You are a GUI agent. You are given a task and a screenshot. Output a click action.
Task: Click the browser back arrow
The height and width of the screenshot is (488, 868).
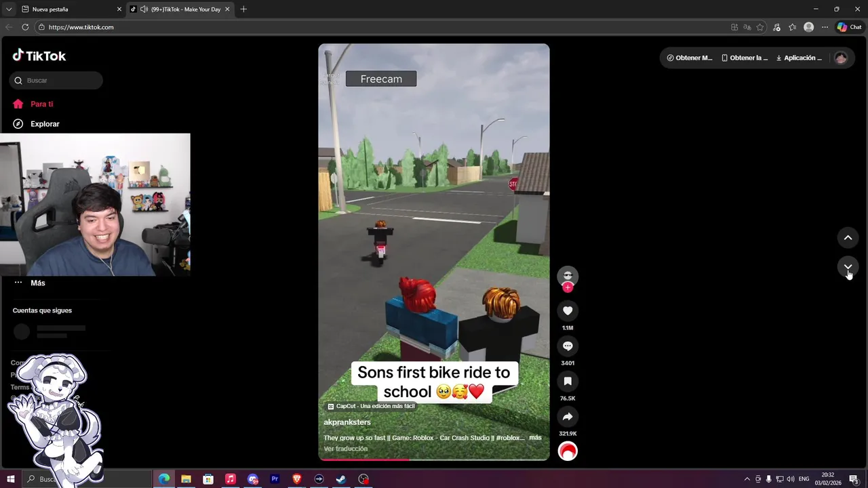pos(9,27)
